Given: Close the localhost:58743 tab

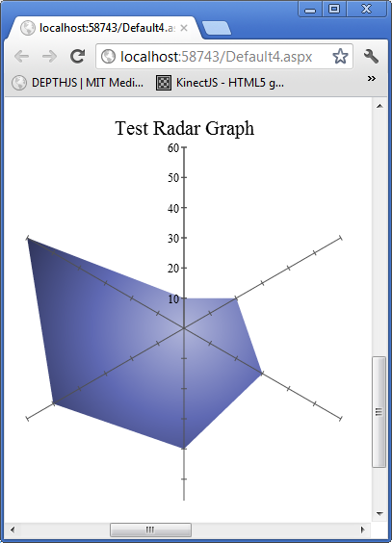Looking at the screenshot, I should 184,28.
